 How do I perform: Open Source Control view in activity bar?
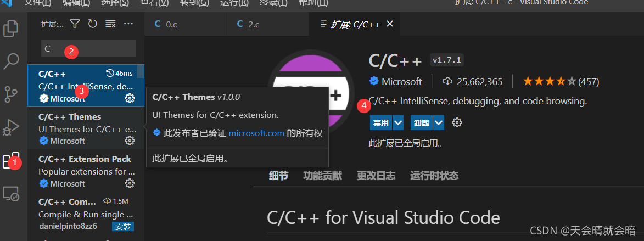point(11,94)
